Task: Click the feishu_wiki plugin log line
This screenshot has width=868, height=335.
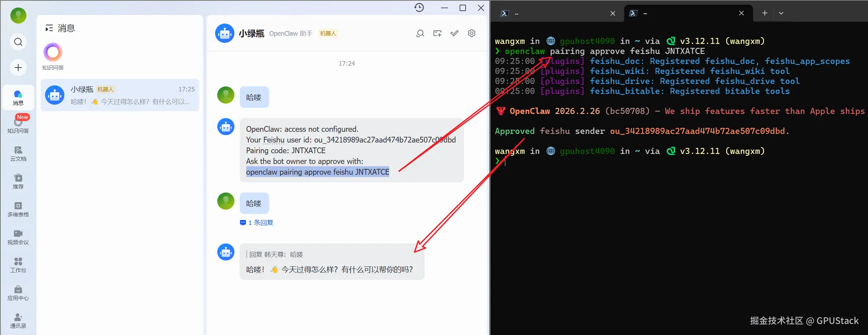Action: coord(642,71)
